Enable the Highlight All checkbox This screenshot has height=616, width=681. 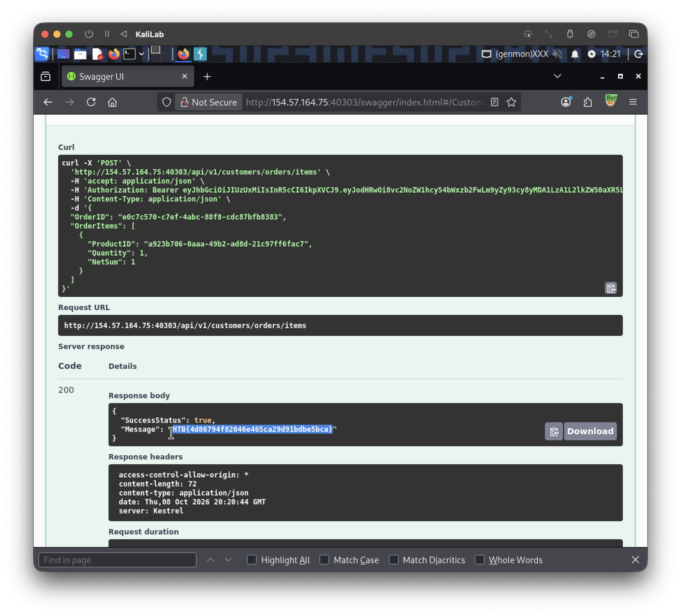click(x=252, y=560)
